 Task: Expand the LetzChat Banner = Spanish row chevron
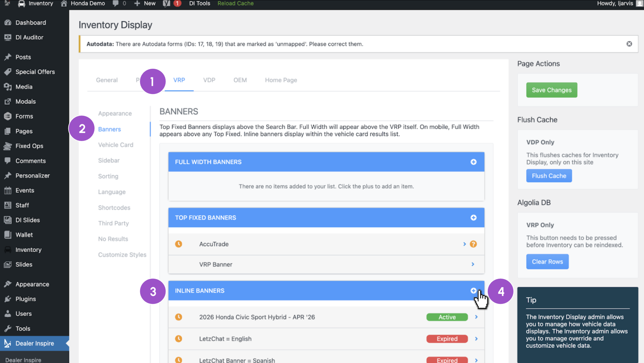pos(476,360)
